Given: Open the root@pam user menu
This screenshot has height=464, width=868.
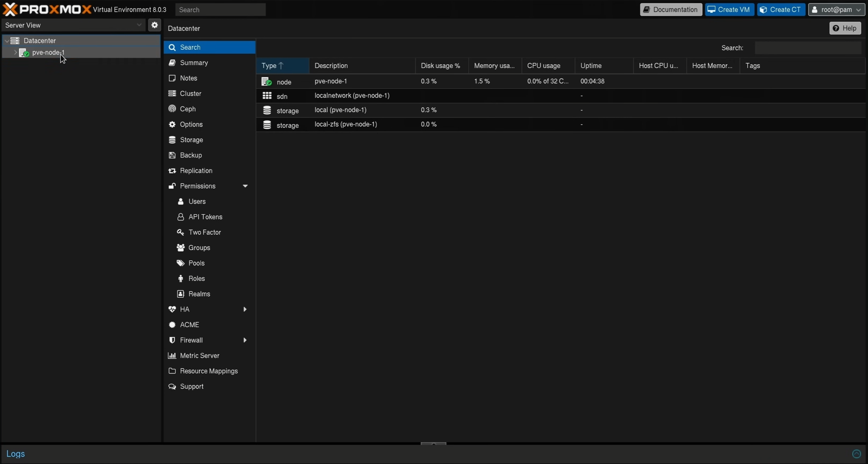Looking at the screenshot, I should point(836,10).
